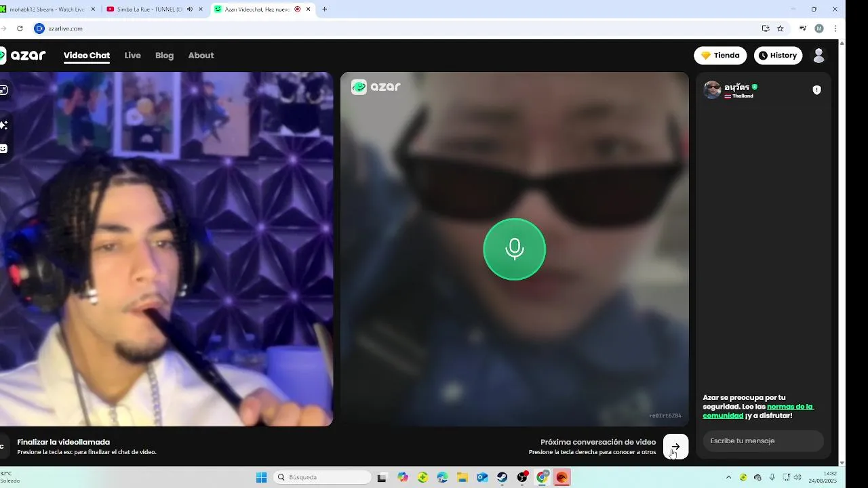Bookmark this page with star icon
868x488 pixels.
coord(781,28)
